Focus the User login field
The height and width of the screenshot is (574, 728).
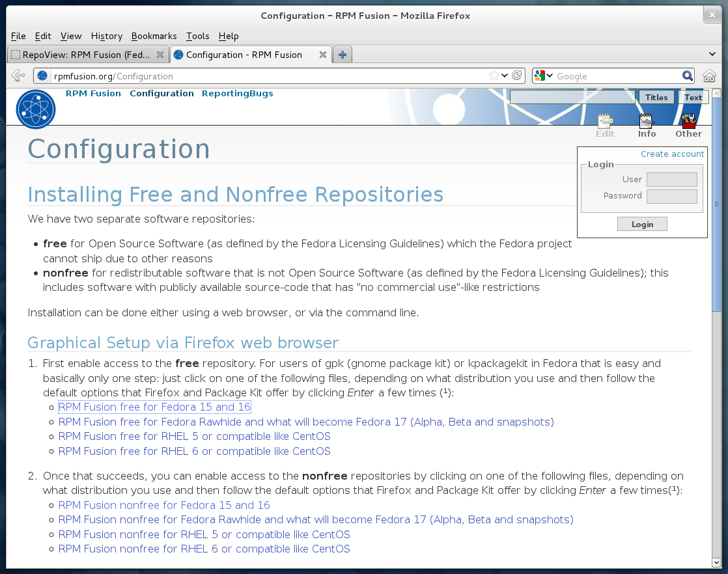[x=672, y=180]
